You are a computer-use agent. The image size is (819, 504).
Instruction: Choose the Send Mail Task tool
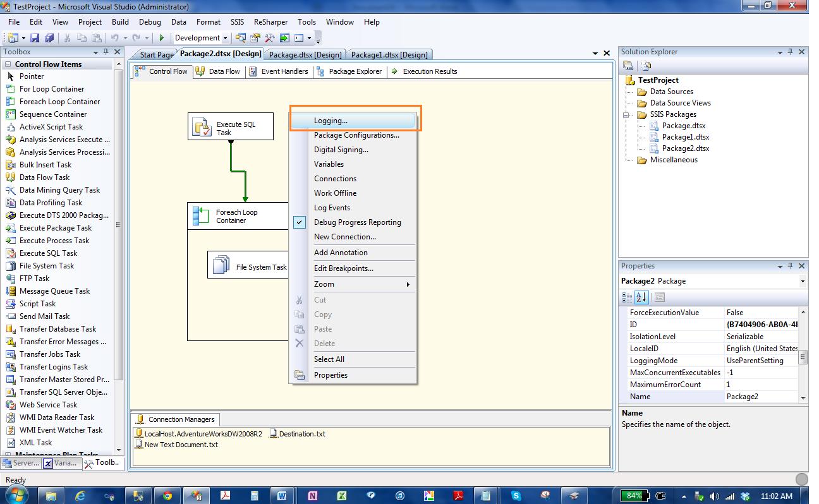[x=44, y=316]
